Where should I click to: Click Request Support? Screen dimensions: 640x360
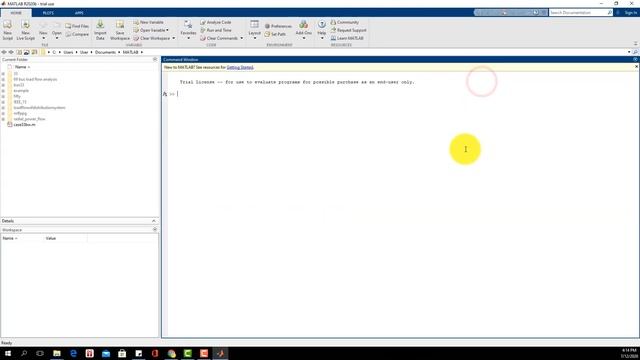click(349, 30)
